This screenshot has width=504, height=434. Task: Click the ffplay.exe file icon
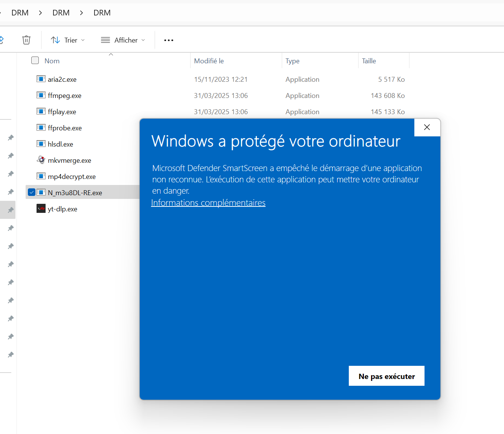click(x=41, y=112)
